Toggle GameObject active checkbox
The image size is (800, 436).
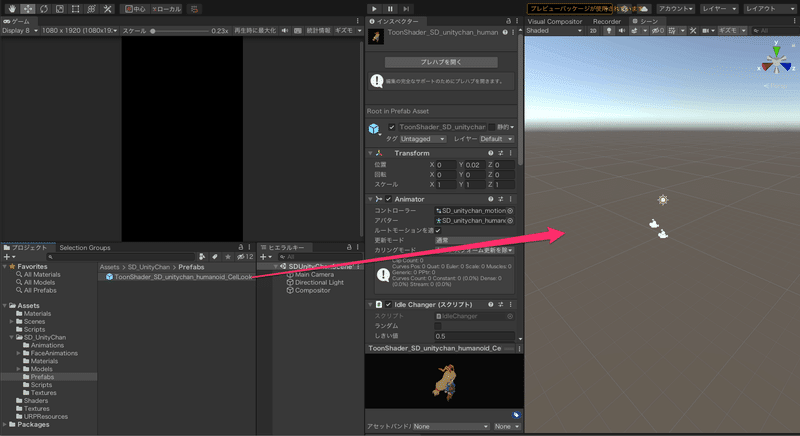coord(392,127)
